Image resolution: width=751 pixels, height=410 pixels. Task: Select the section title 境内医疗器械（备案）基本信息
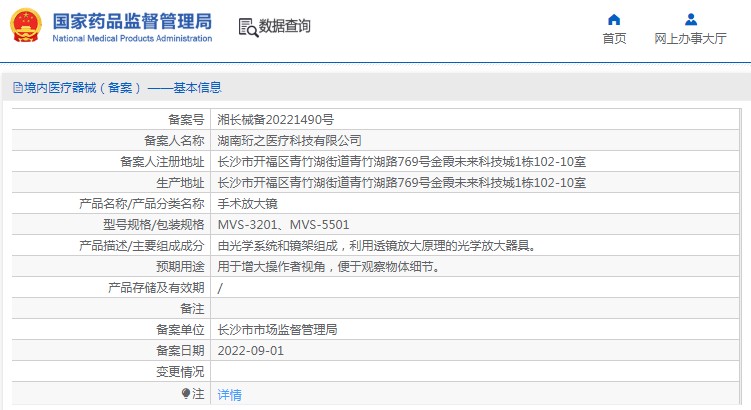[x=123, y=88]
